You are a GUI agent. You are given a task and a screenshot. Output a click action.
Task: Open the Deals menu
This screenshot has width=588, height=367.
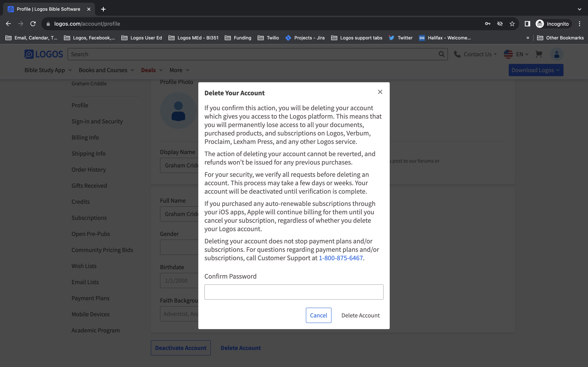coord(152,70)
